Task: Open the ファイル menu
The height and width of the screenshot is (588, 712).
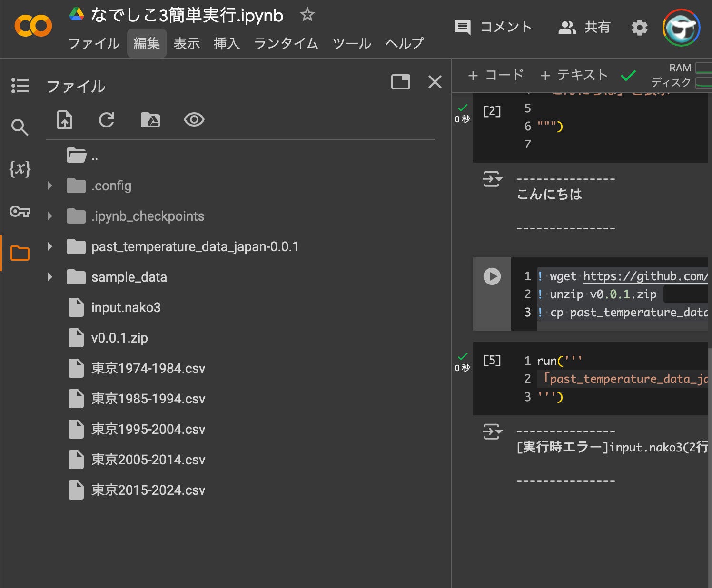Action: point(94,43)
